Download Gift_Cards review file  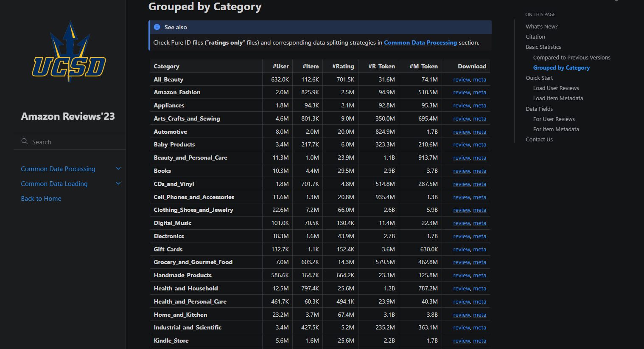coord(462,249)
